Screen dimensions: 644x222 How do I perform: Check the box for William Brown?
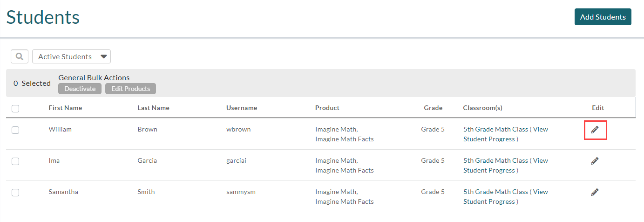(15, 130)
